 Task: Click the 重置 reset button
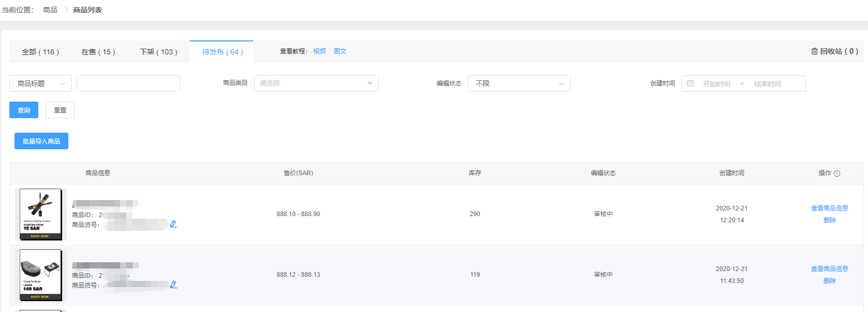coord(60,110)
